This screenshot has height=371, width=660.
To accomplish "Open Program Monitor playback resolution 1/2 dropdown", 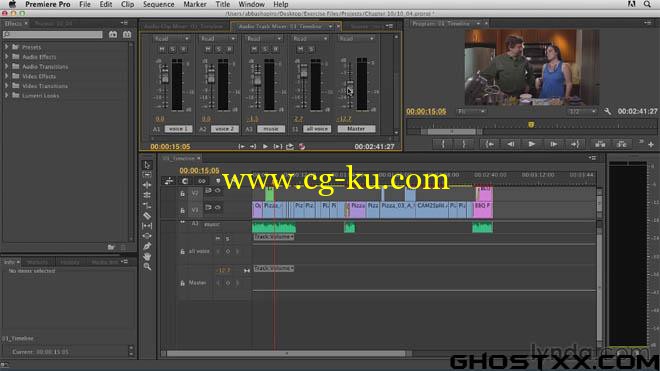I will click(582, 111).
